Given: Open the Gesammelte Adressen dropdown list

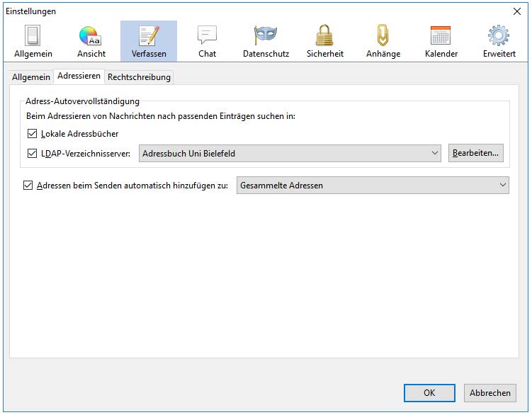Looking at the screenshot, I should tap(373, 186).
